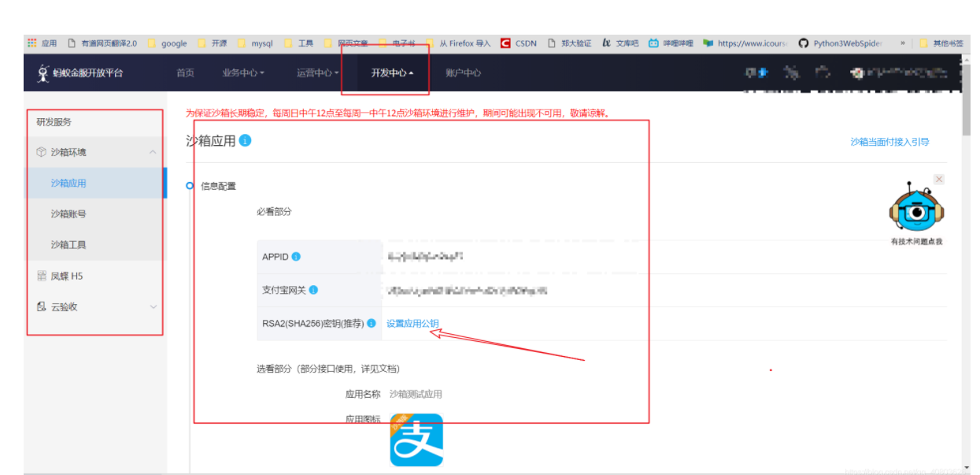The height and width of the screenshot is (475, 980).
Task: Open the 工具 bookmark folder
Action: tap(299, 43)
